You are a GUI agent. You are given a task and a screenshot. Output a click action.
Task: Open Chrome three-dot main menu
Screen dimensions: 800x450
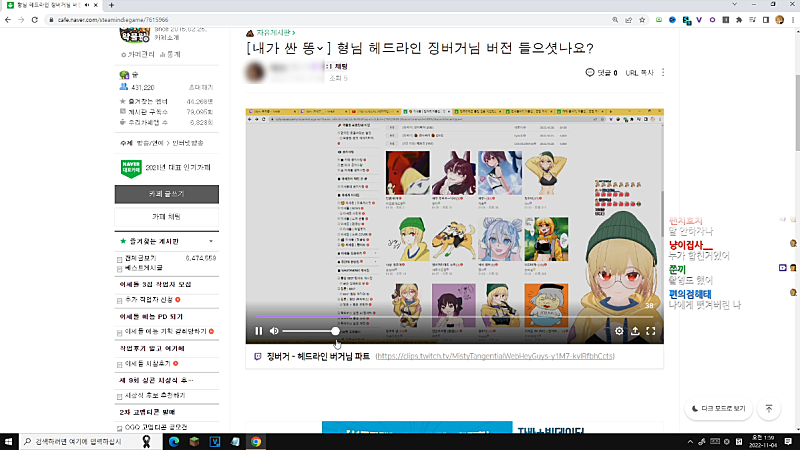(793, 20)
